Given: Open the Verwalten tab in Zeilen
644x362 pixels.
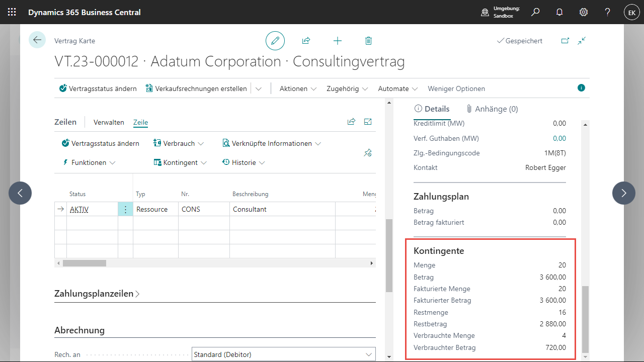Looking at the screenshot, I should 109,122.
